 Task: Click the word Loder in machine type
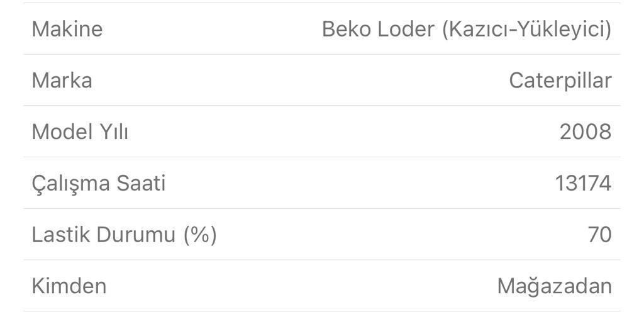click(x=406, y=29)
